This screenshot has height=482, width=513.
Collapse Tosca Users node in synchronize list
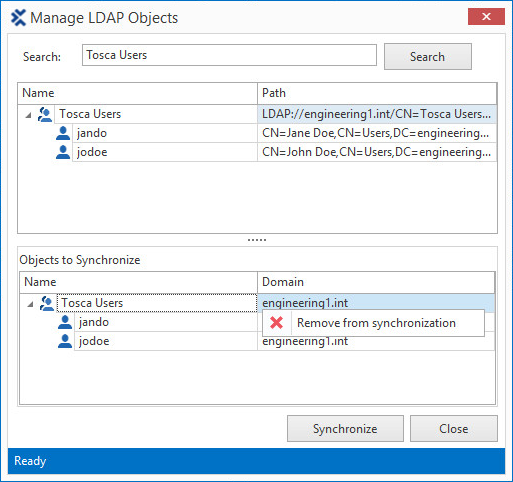click(30, 304)
